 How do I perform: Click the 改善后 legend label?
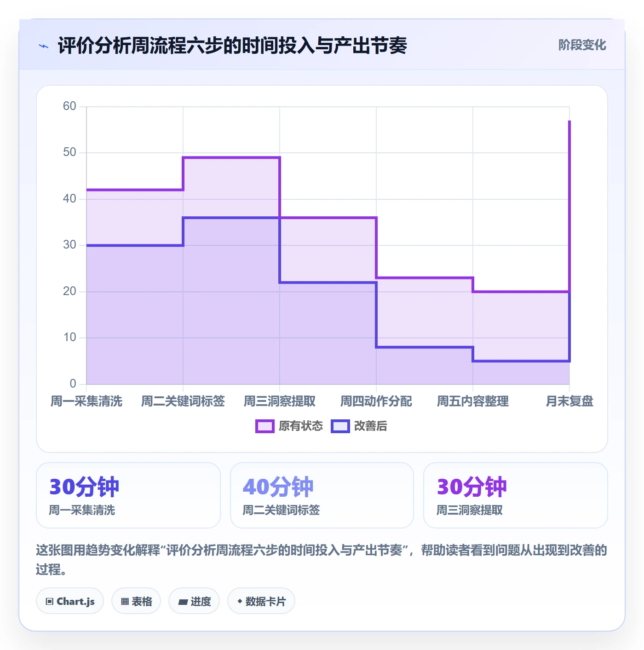[370, 426]
